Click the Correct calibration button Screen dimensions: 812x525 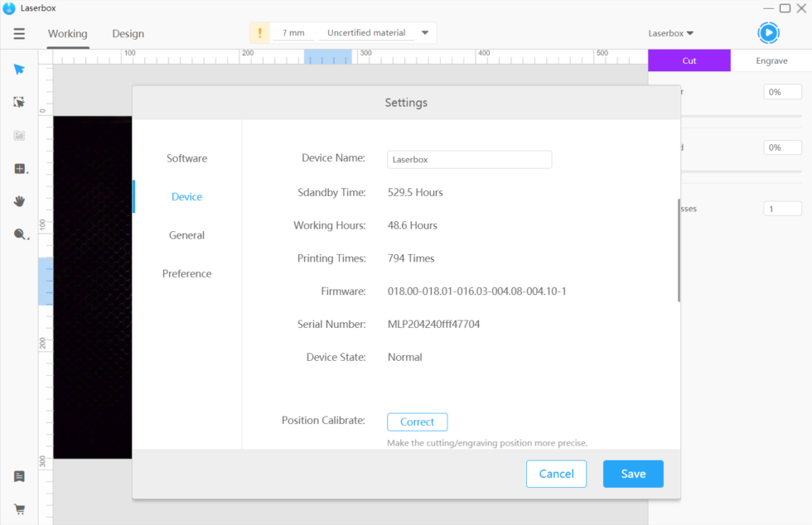click(x=418, y=422)
